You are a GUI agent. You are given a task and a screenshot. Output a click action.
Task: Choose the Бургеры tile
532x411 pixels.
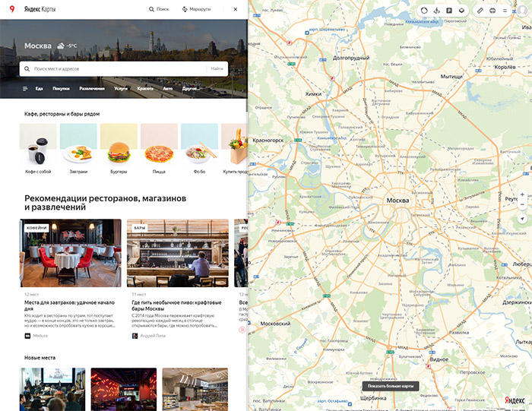point(119,149)
